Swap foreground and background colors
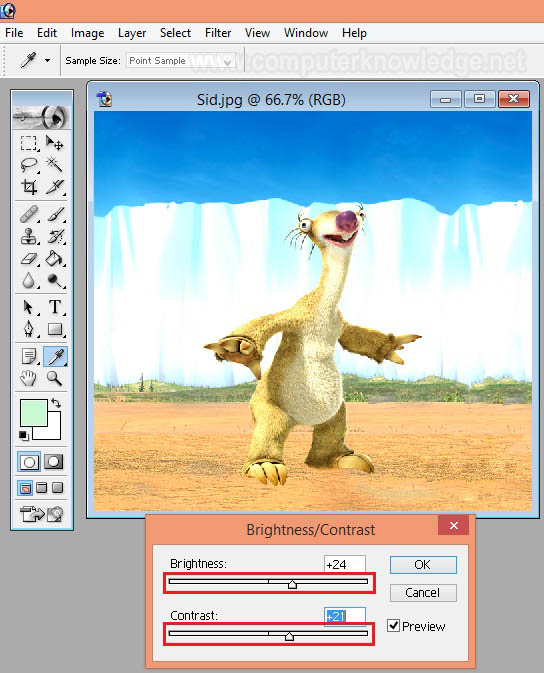The height and width of the screenshot is (673, 544). (x=56, y=403)
